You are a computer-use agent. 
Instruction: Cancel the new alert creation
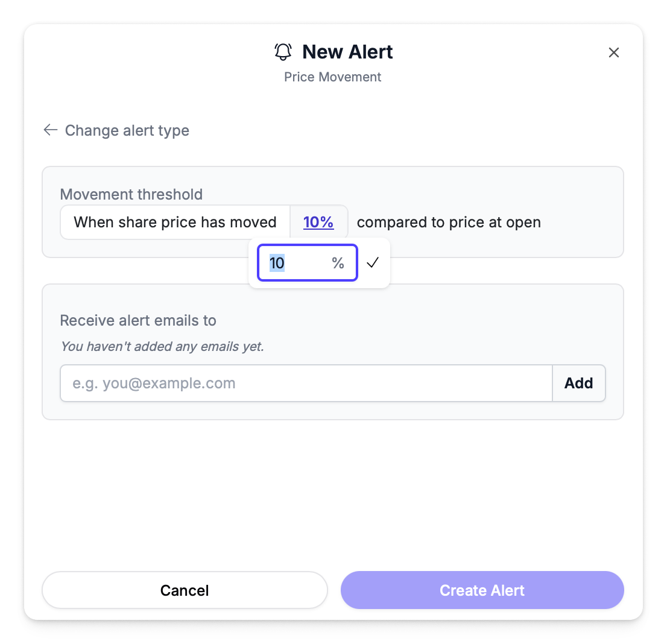(x=185, y=590)
